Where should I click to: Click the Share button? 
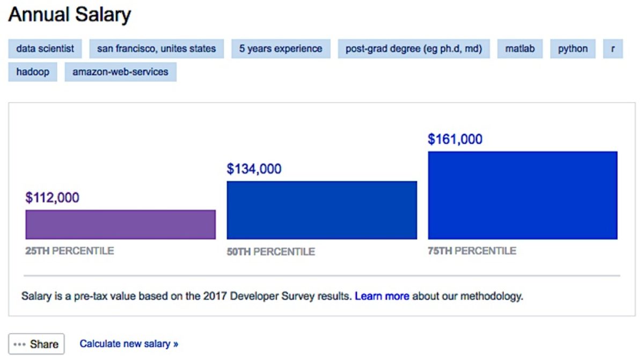click(x=36, y=344)
